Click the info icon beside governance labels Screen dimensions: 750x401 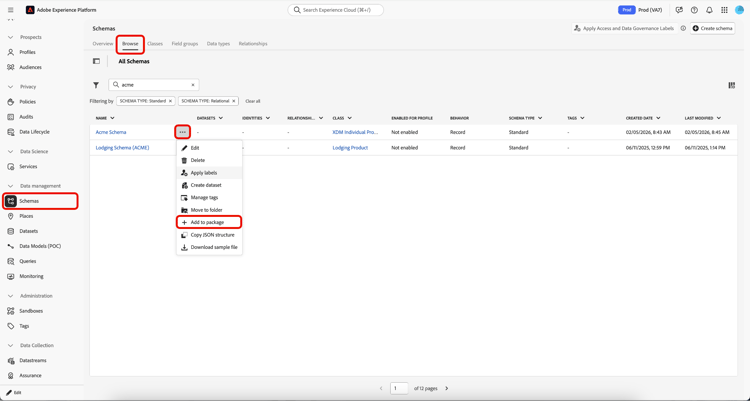pos(683,28)
